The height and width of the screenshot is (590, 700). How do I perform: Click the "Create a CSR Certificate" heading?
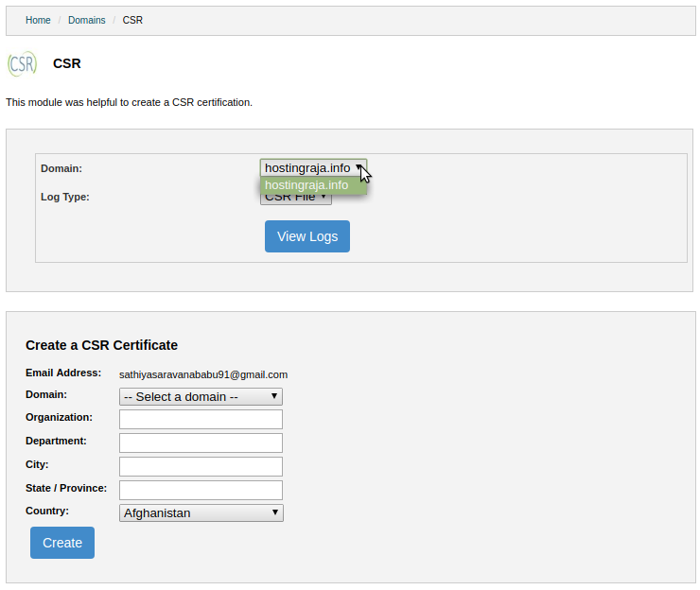(101, 345)
